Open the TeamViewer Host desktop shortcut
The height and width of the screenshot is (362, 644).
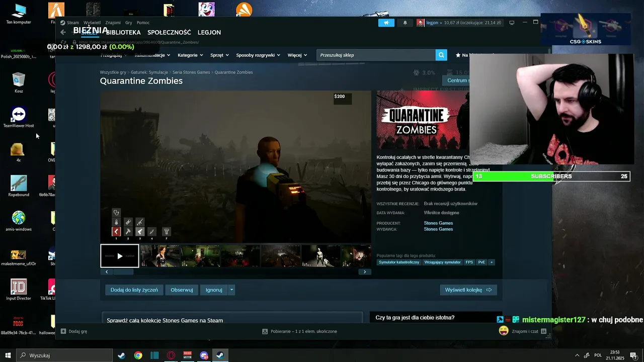click(19, 117)
